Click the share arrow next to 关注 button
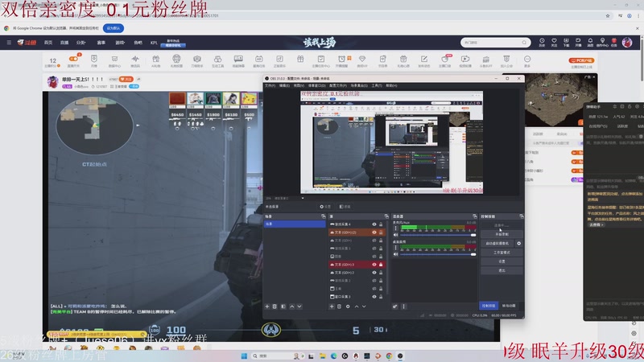The height and width of the screenshot is (362, 644). click(x=138, y=79)
